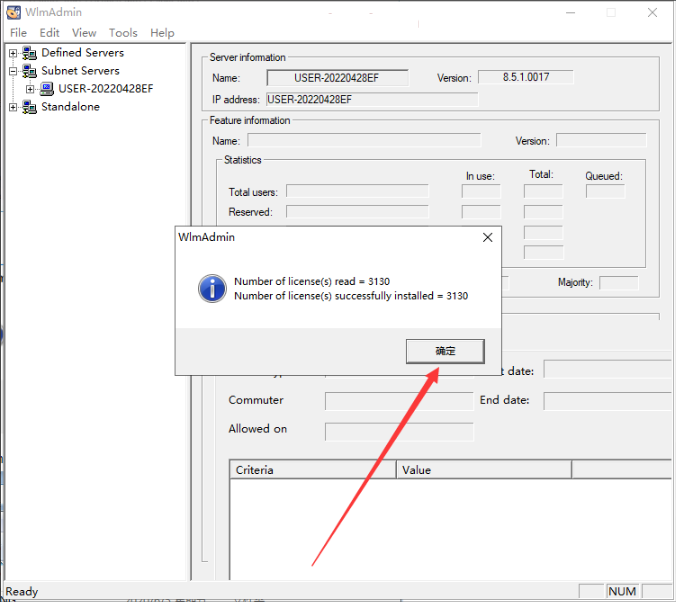Click the Subnet Servers icon
This screenshot has width=676, height=602.
pos(29,71)
